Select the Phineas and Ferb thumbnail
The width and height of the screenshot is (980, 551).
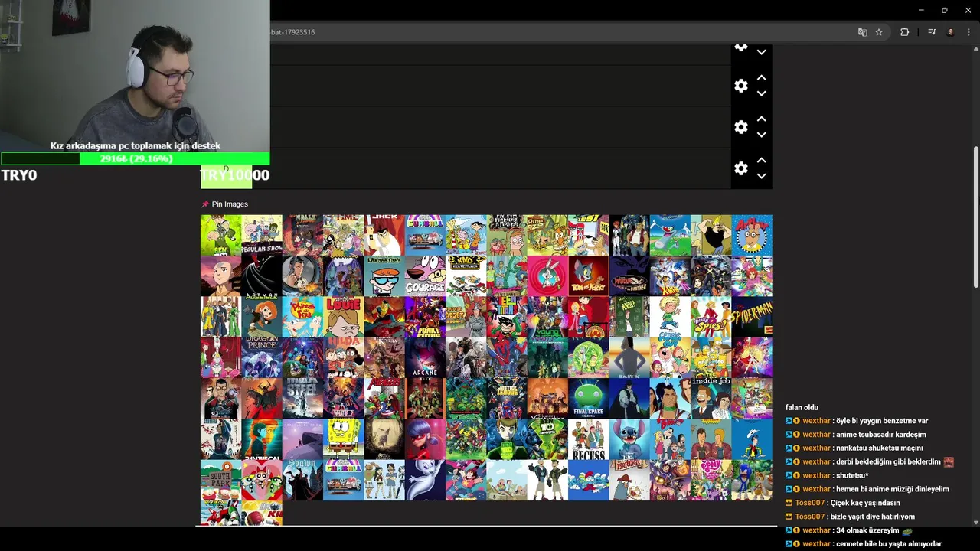click(x=302, y=317)
